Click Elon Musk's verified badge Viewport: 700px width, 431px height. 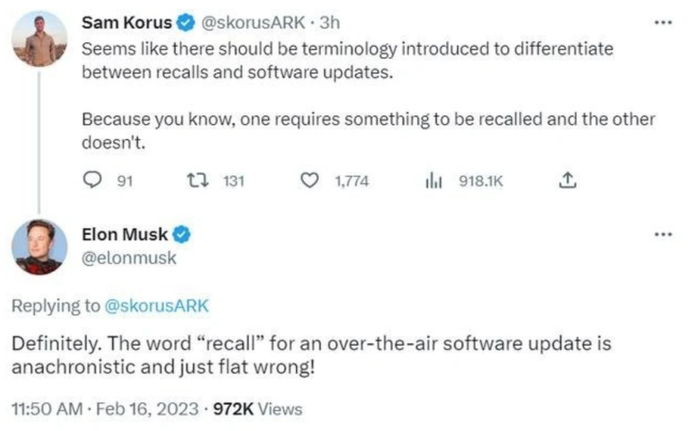tap(183, 236)
